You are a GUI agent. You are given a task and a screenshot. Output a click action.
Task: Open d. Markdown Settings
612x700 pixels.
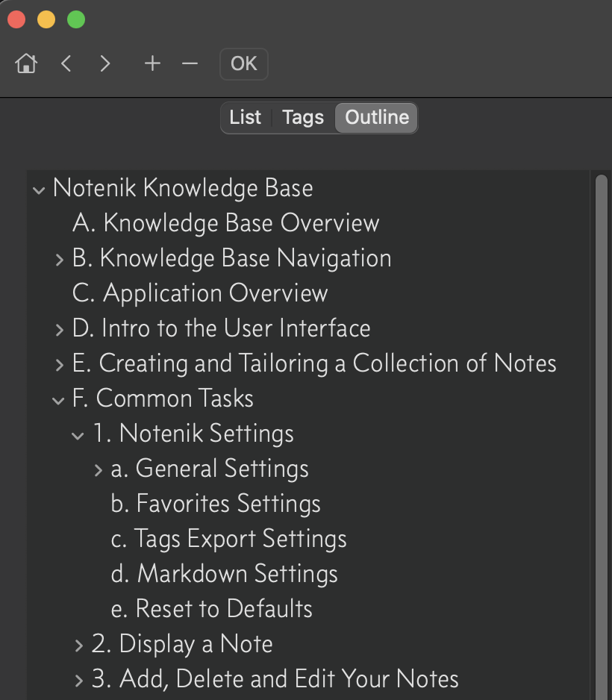pos(308,574)
